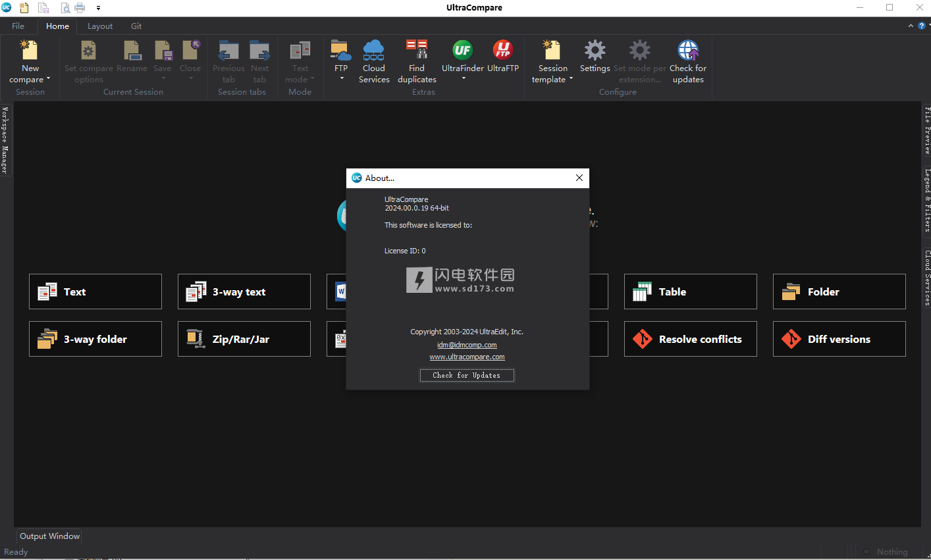Click the Session template ribbon icon
The width and height of the screenshot is (931, 560).
[552, 50]
